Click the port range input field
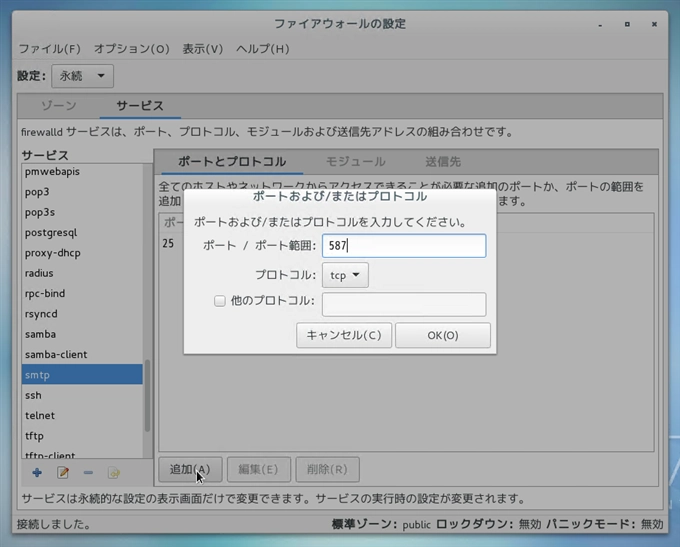 (404, 246)
